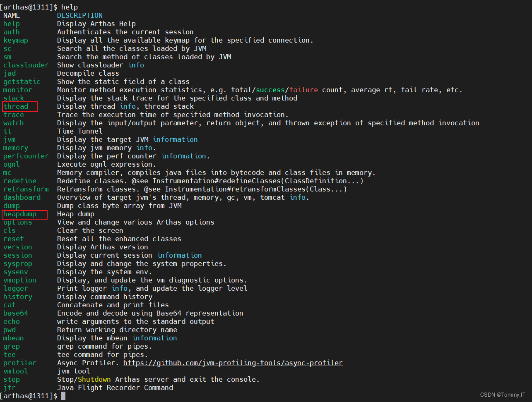Click the vmtool command name
This screenshot has width=532, height=402.
click(16, 371)
